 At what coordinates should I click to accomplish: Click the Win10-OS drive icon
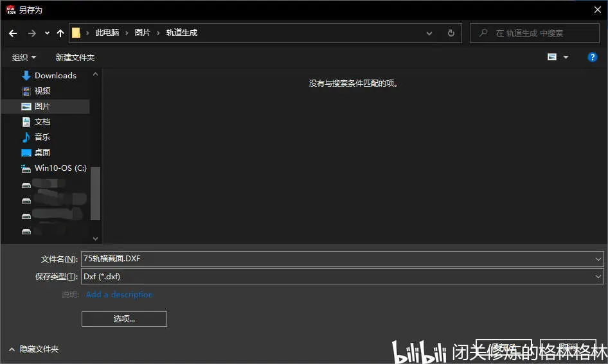tap(26, 168)
